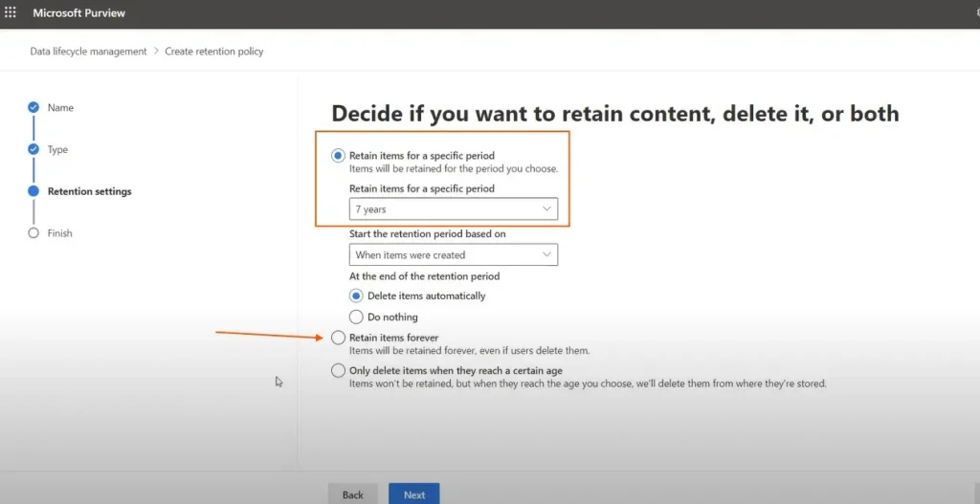Click the chevron on the 7 years combo box
The width and height of the screenshot is (980, 504).
coord(546,209)
